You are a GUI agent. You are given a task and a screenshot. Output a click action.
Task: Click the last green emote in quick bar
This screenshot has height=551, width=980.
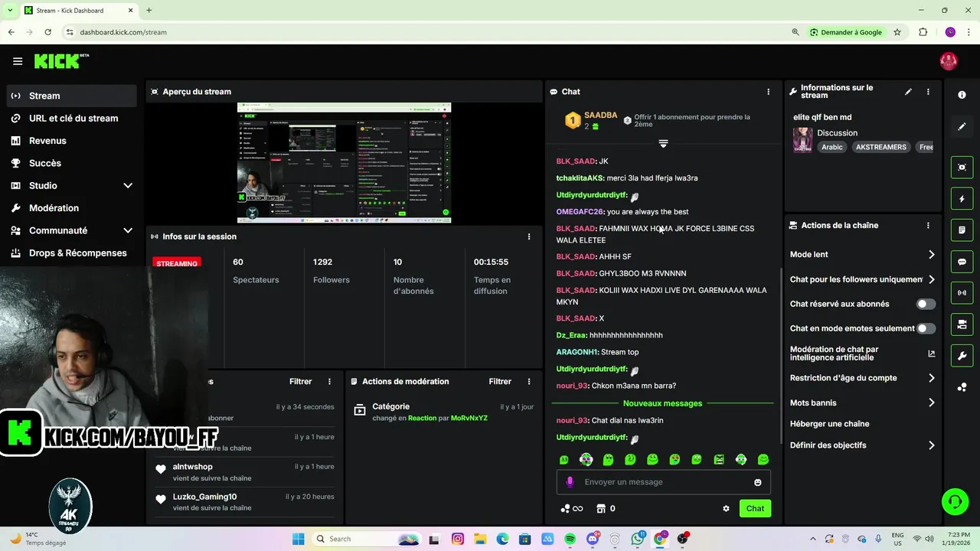coord(763,460)
